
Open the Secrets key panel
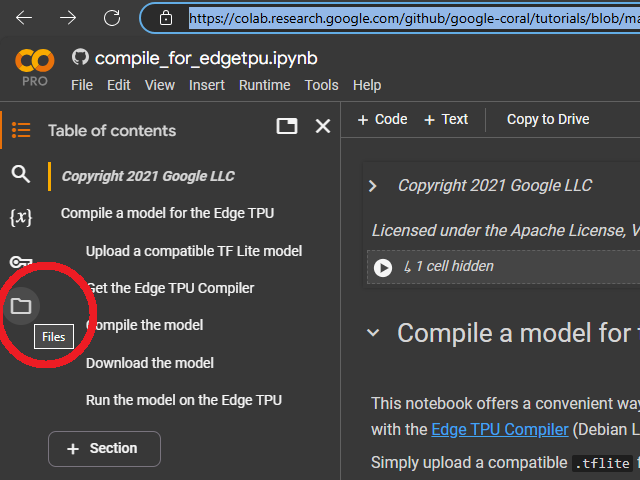pyautogui.click(x=20, y=261)
